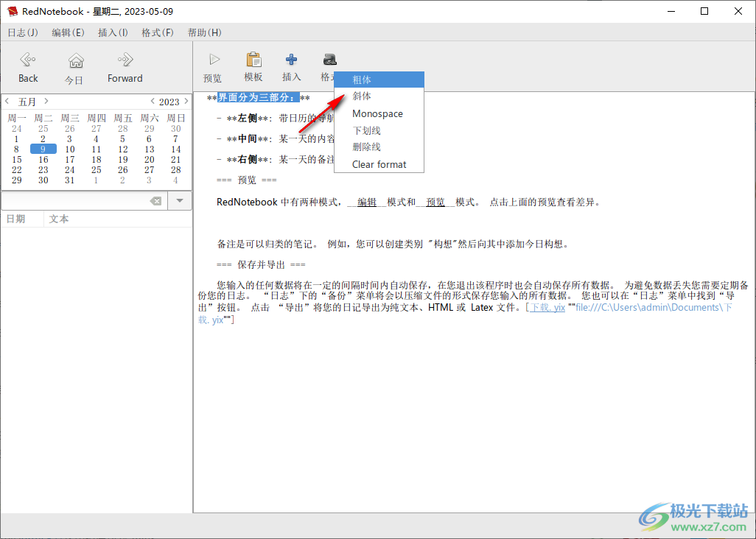Click the === 预览 === heading line
The image size is (756, 539).
click(246, 180)
